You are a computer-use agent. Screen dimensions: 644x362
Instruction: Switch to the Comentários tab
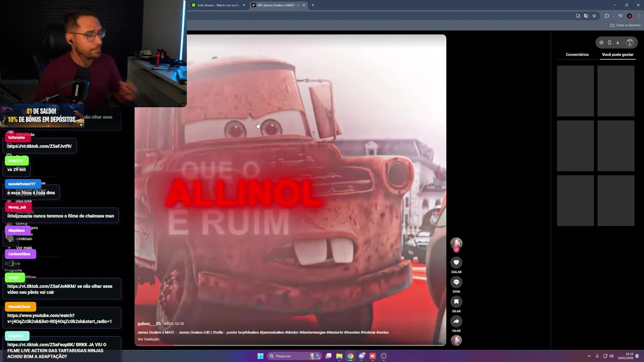coord(577,54)
